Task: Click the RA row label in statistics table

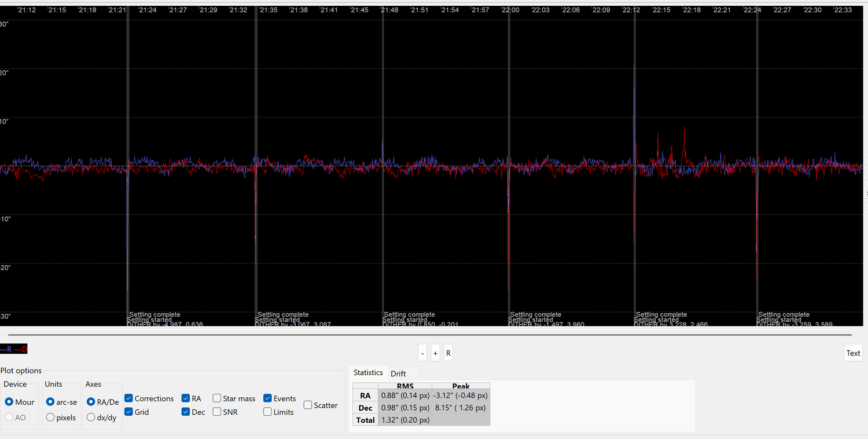Action: [x=365, y=396]
